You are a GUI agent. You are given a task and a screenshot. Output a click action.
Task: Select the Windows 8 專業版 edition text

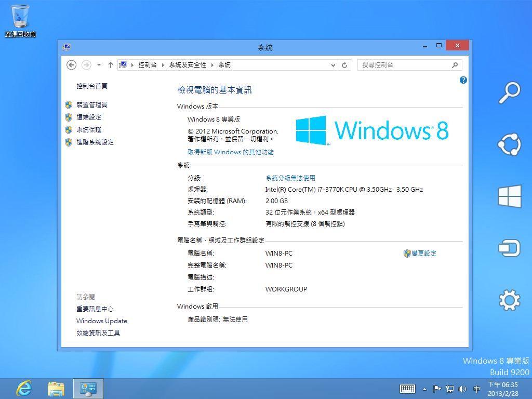pos(214,119)
